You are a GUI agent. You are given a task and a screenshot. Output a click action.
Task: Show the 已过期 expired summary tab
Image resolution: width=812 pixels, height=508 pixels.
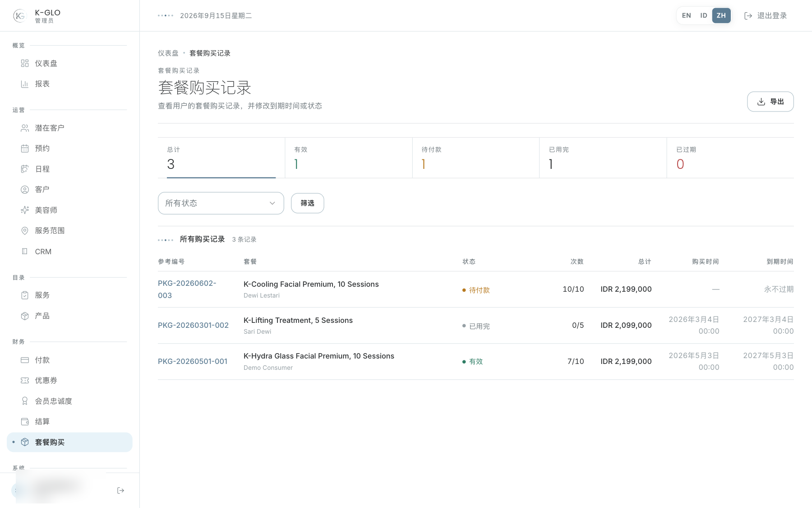tap(730, 158)
